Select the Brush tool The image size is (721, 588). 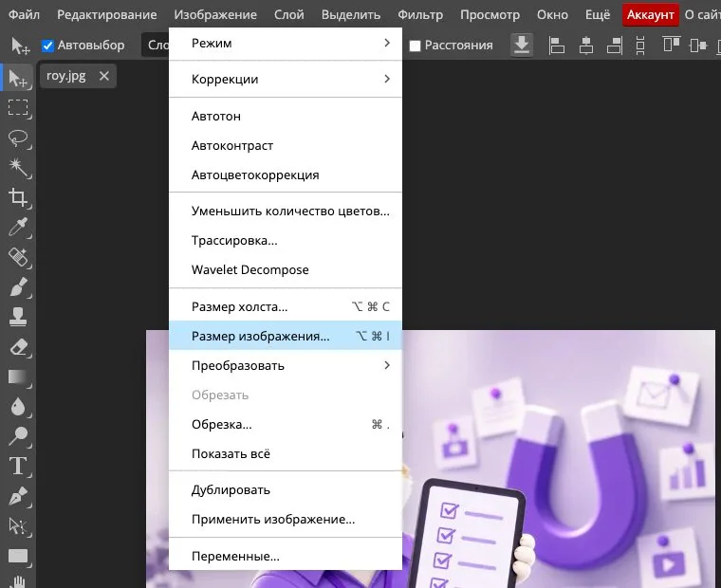coord(18,287)
